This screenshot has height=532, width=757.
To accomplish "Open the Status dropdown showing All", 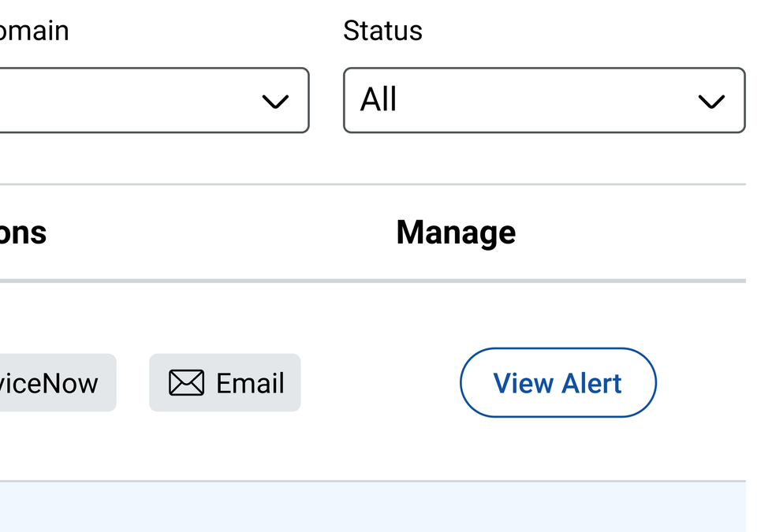I will point(544,101).
